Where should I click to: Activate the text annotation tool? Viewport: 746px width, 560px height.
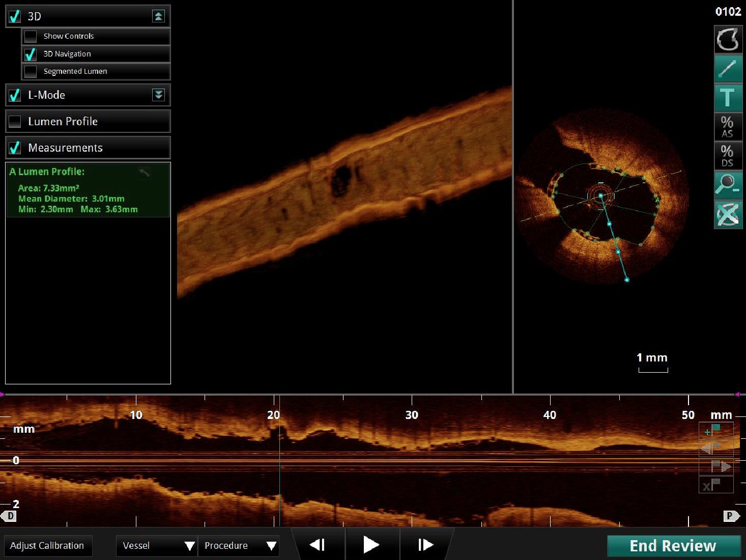(728, 98)
